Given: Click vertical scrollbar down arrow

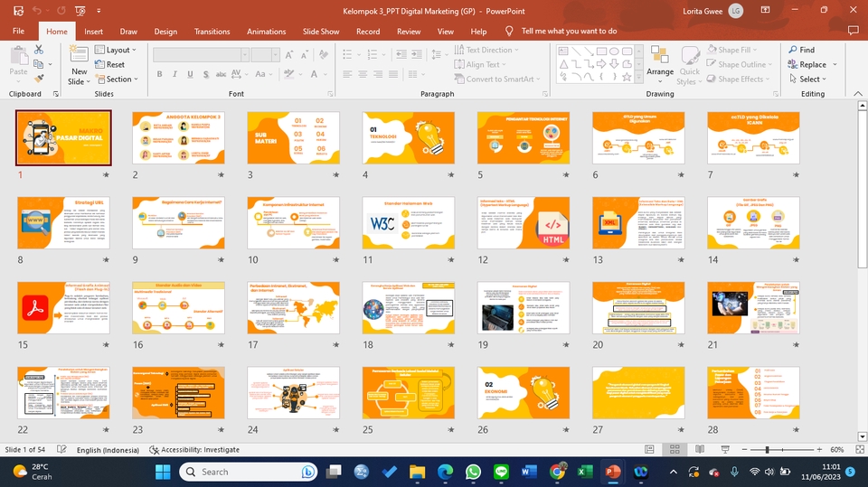Looking at the screenshot, I should (862, 436).
